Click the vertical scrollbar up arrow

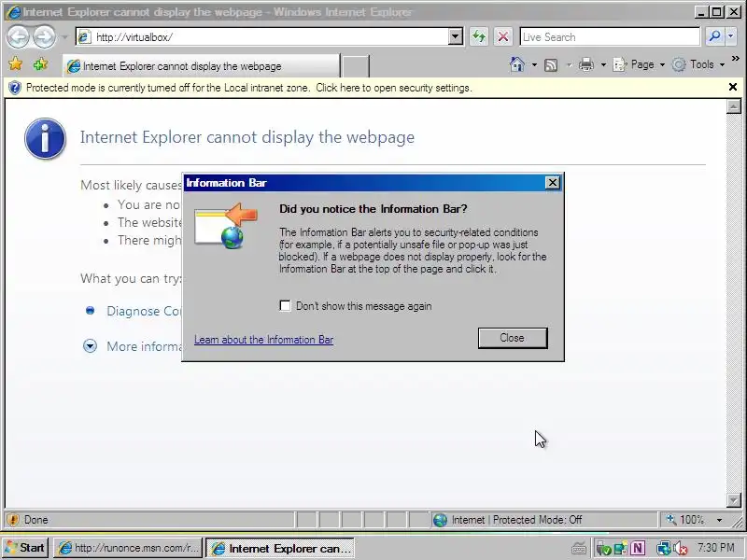click(x=733, y=106)
